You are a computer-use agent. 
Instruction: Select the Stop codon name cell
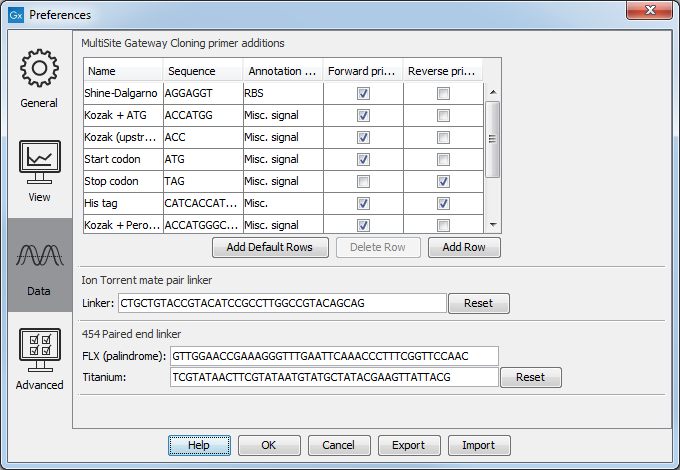click(x=123, y=181)
